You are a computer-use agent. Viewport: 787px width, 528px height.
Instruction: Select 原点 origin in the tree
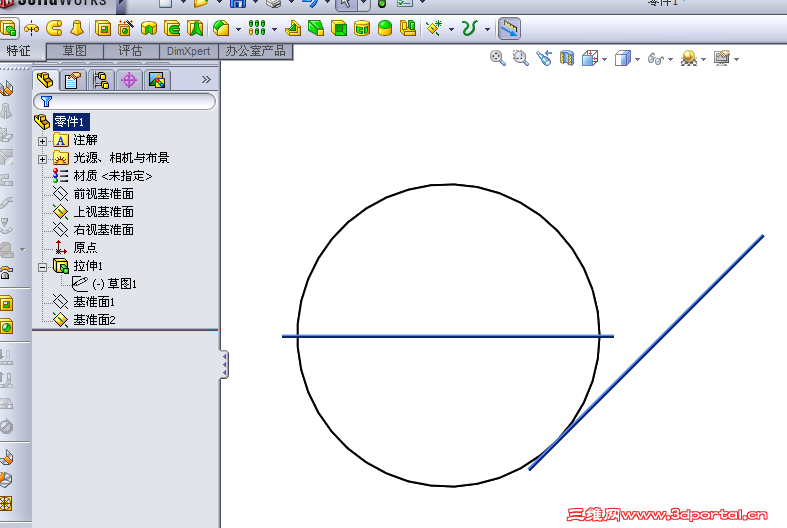85,247
